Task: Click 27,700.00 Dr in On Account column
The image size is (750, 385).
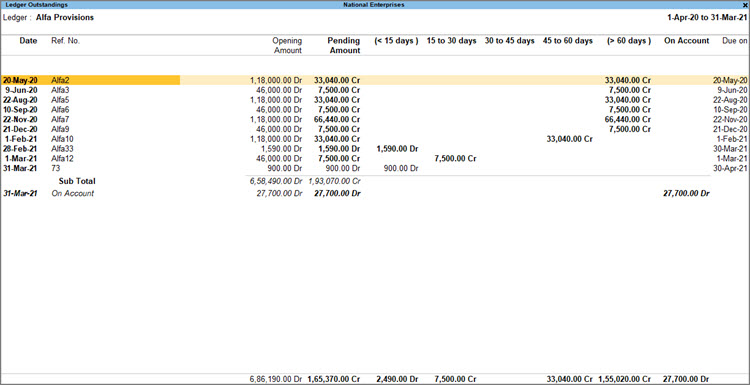Action: pos(686,194)
